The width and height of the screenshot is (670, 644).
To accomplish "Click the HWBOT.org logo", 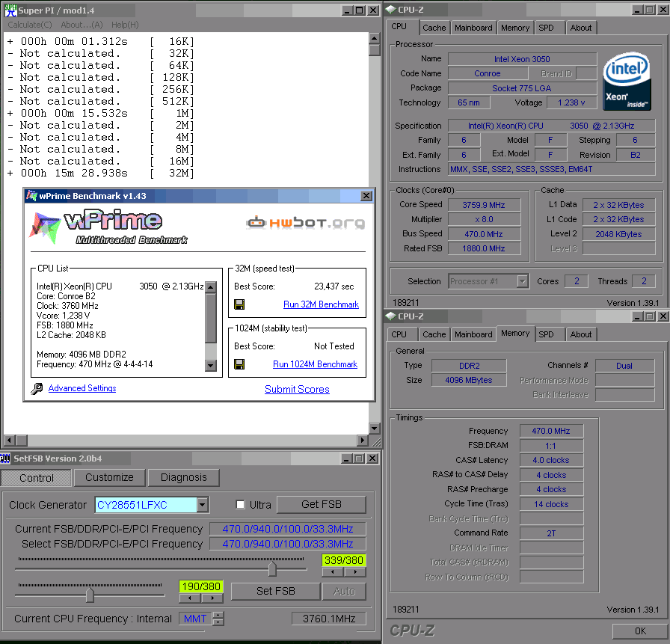I will (x=306, y=223).
